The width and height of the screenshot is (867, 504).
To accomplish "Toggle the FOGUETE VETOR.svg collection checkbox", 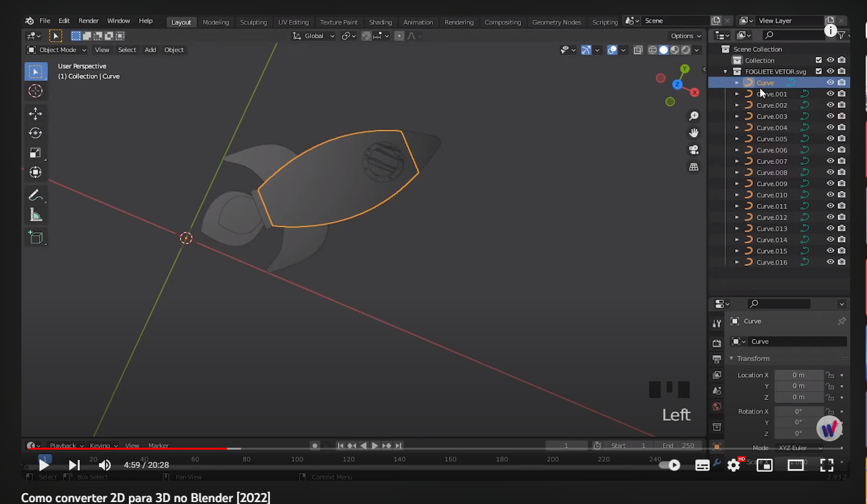I will click(x=819, y=71).
